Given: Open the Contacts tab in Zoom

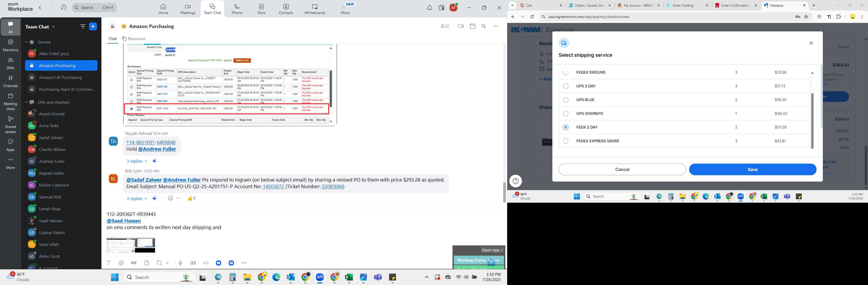Looking at the screenshot, I should 286,9.
